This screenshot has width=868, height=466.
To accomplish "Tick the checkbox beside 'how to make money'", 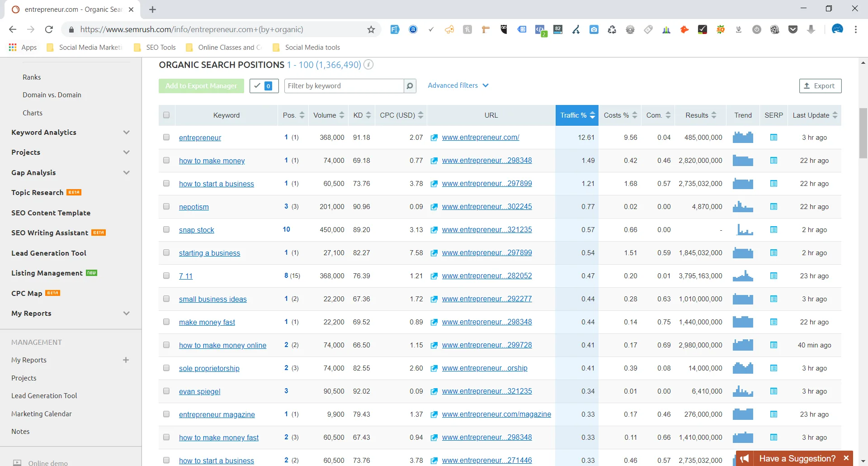I will click(x=166, y=160).
